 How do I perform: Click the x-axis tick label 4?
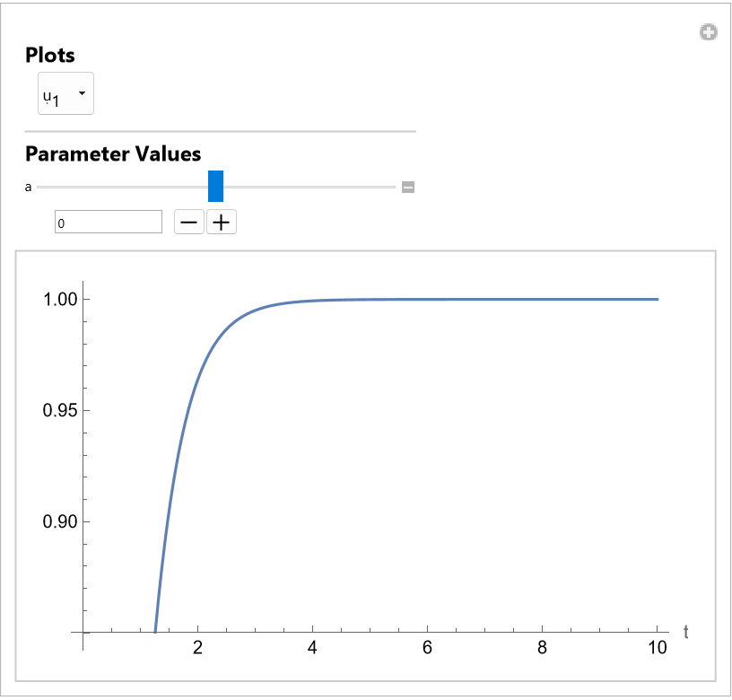[312, 649]
